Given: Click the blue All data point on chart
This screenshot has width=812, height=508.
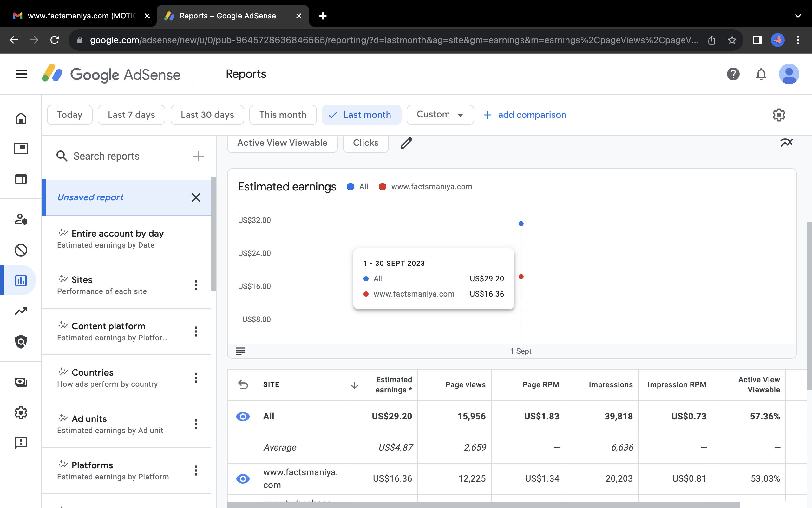Looking at the screenshot, I should [521, 224].
